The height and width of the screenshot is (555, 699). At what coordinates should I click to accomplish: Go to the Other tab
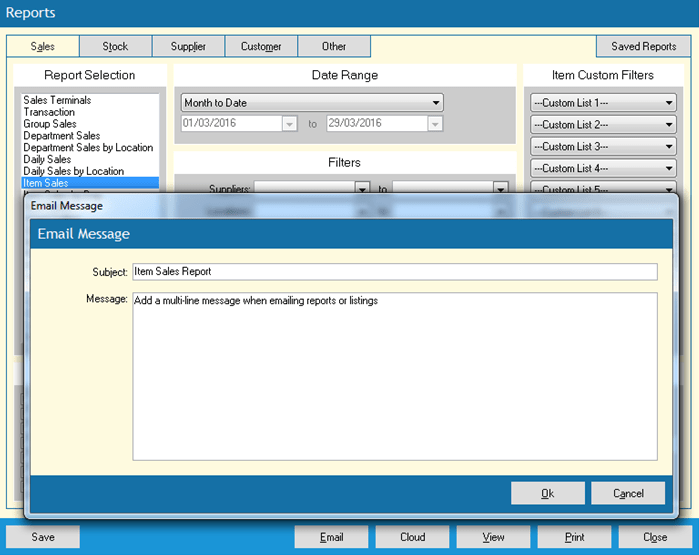point(334,46)
